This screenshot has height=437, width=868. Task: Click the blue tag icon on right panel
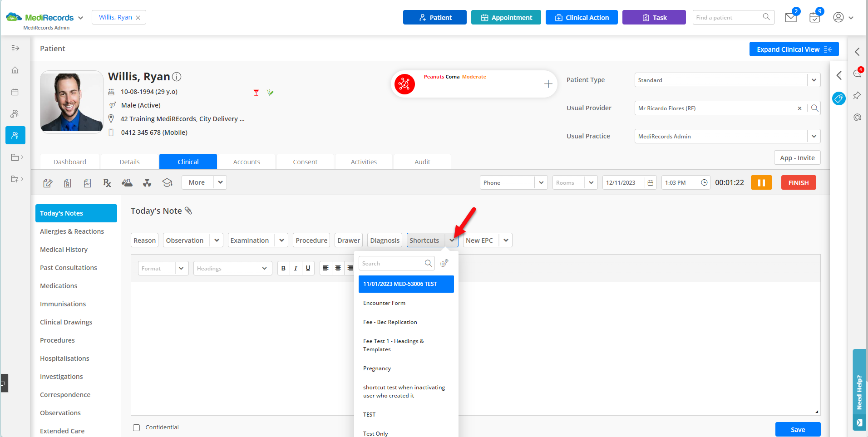(x=839, y=98)
